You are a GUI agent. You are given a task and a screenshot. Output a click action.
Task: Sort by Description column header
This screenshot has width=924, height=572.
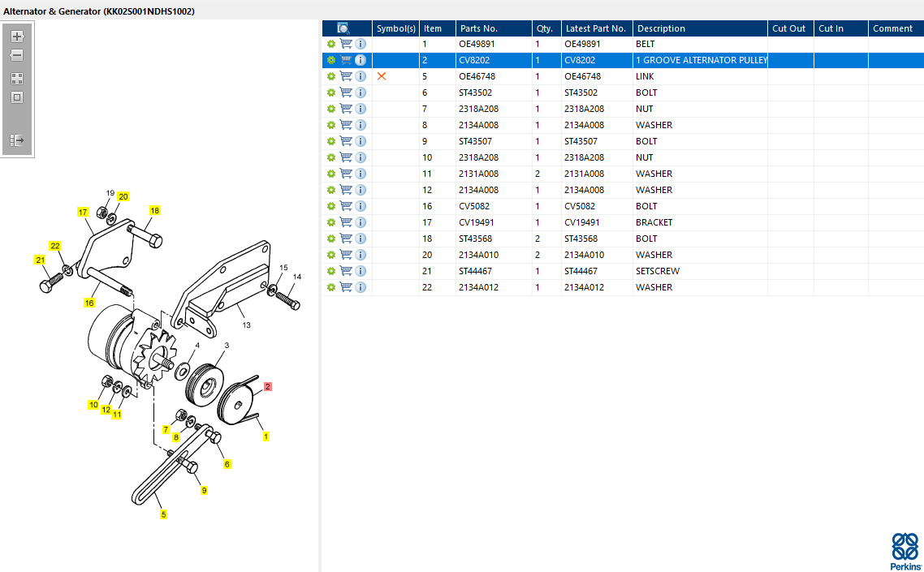point(700,28)
